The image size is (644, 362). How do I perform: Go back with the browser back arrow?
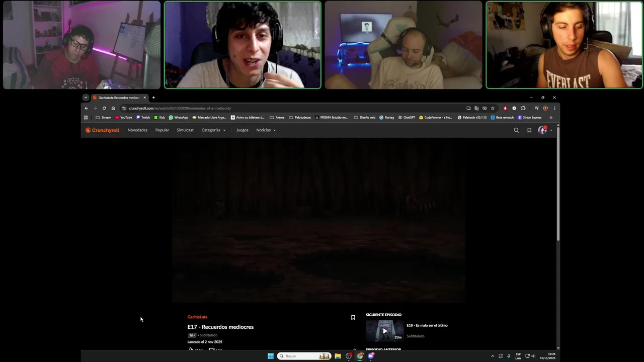tap(86, 108)
